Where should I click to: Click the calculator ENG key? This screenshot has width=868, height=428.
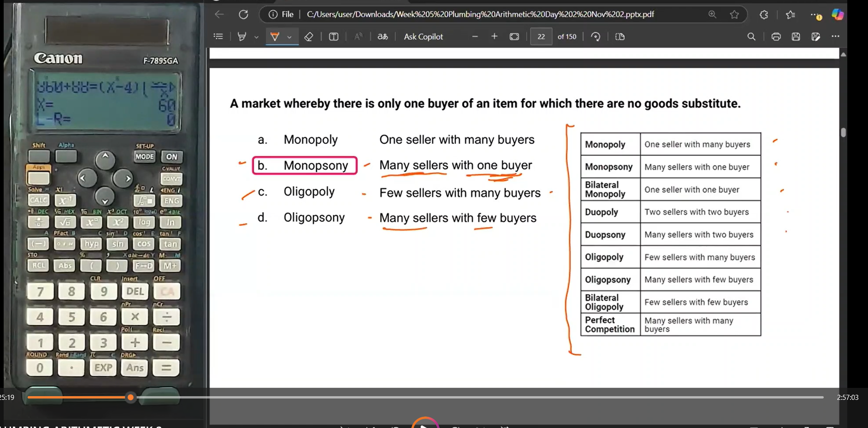pyautogui.click(x=171, y=201)
